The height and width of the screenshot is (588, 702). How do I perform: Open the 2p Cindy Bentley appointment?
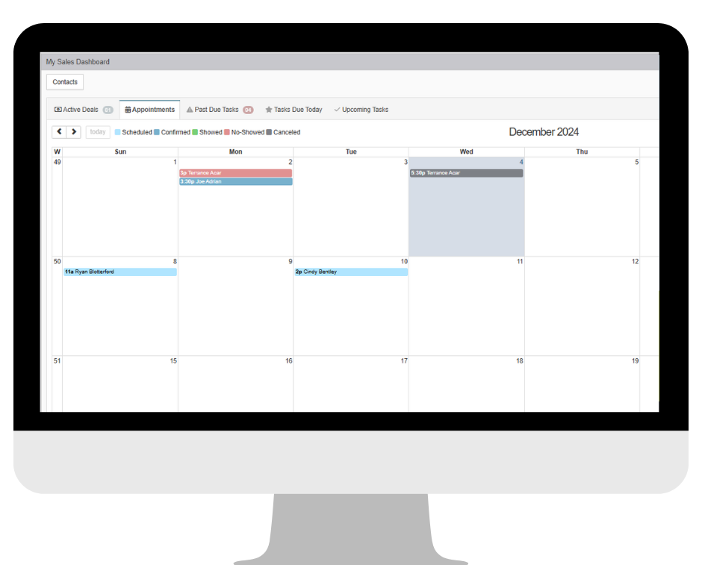click(x=351, y=272)
